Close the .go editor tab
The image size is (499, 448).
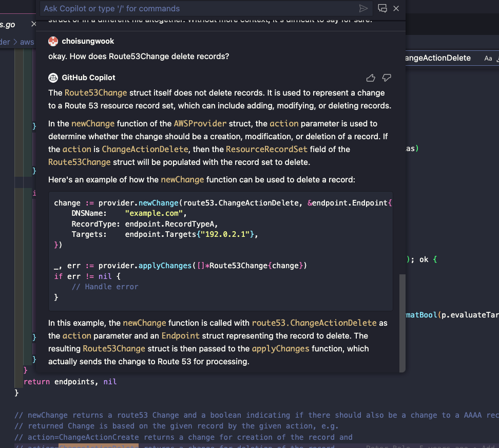click(33, 24)
